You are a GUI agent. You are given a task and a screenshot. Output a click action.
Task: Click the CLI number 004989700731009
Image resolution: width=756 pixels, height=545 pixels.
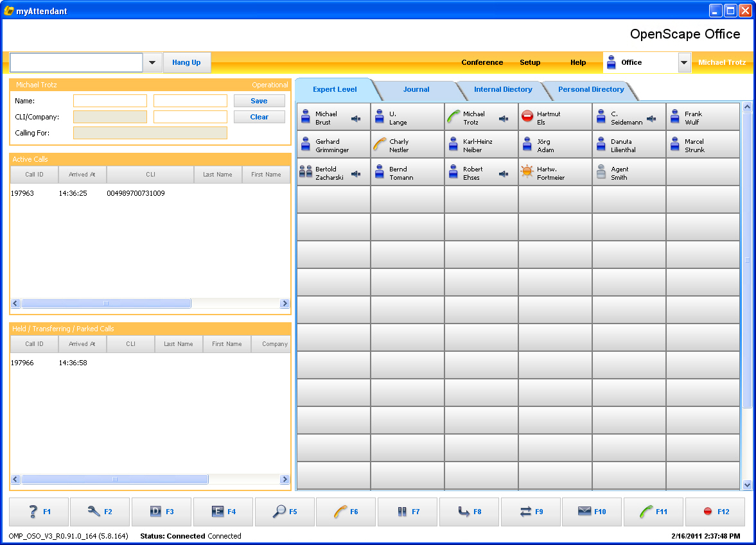click(x=136, y=193)
